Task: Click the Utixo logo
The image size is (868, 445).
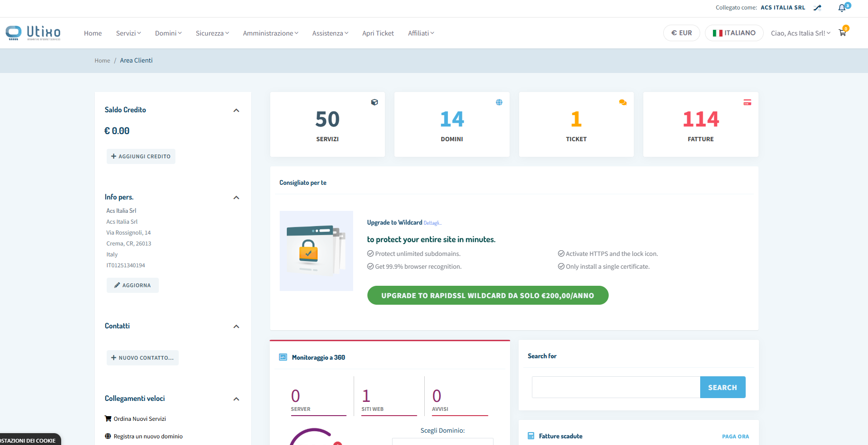Action: click(x=33, y=33)
